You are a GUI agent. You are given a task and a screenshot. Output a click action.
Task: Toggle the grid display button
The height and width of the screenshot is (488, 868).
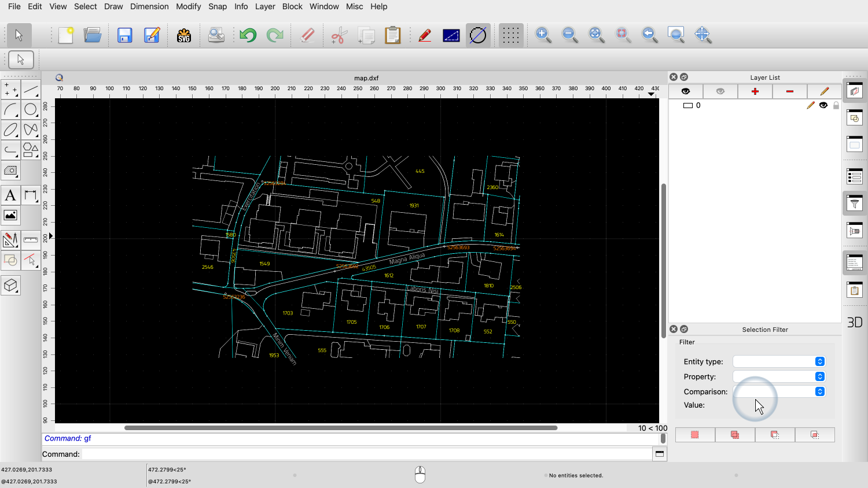[x=510, y=35]
